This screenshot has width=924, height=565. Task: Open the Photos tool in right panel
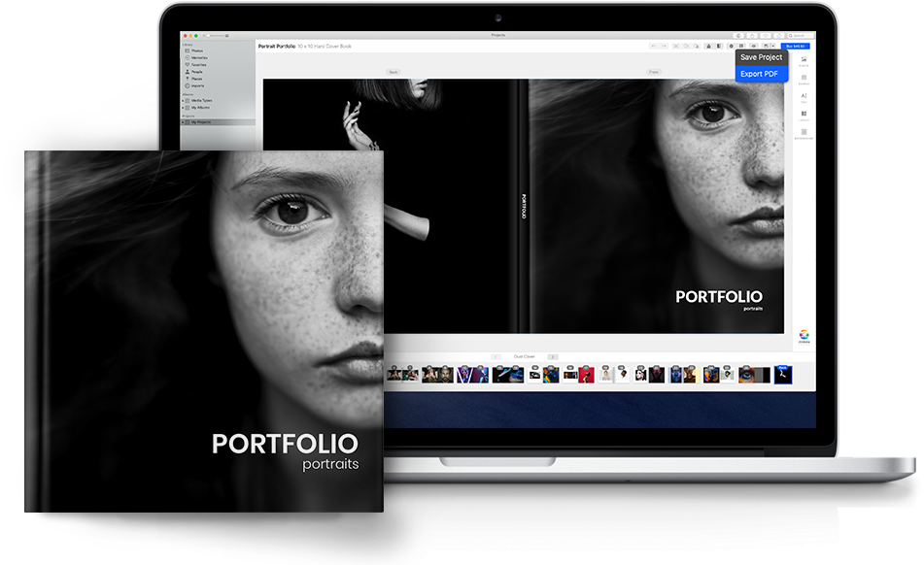[804, 61]
